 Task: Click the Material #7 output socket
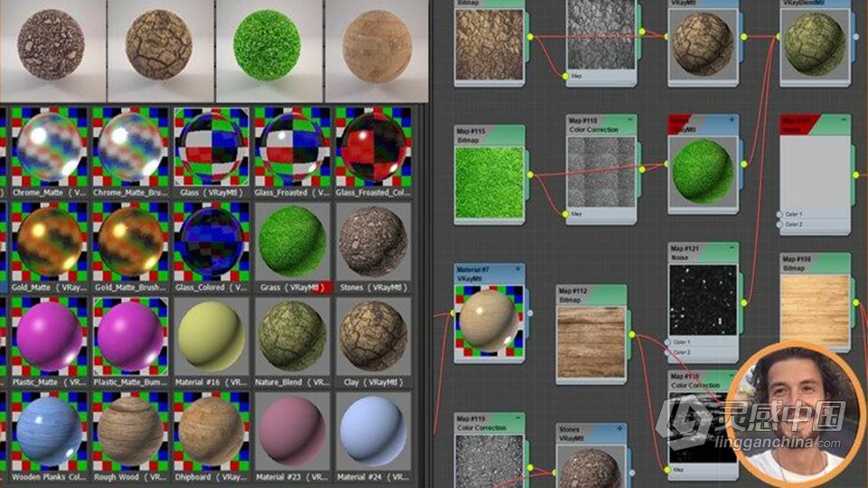530,314
